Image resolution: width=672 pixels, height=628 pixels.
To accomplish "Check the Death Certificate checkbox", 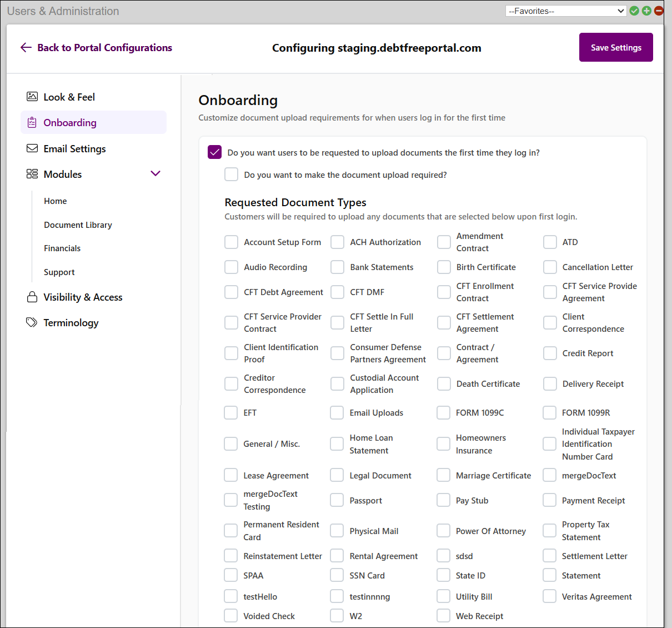I will (444, 384).
